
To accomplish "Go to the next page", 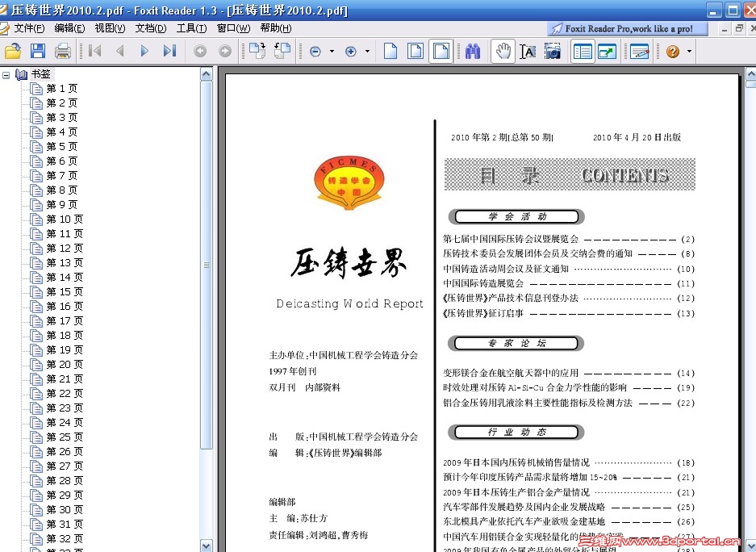I will click(x=144, y=51).
